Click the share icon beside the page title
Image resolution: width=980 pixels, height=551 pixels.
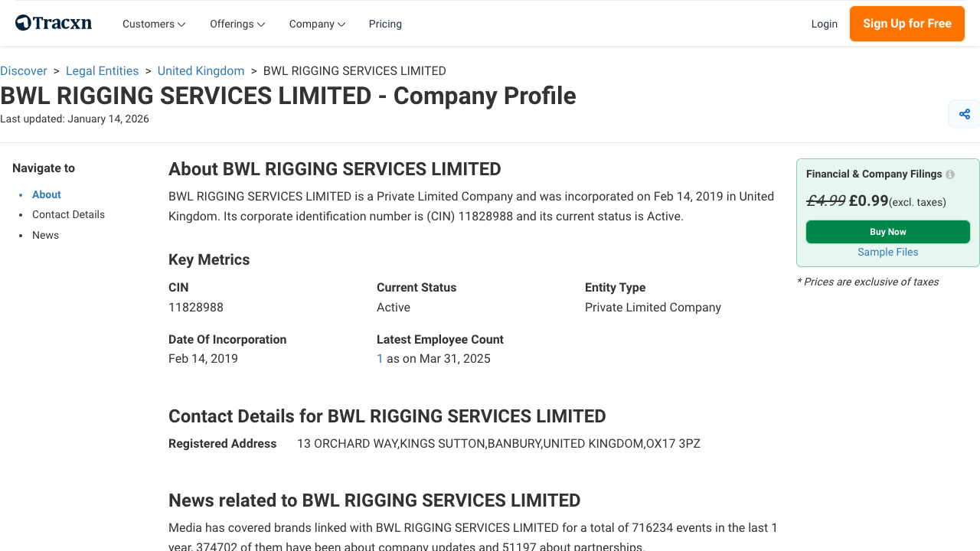(x=964, y=113)
